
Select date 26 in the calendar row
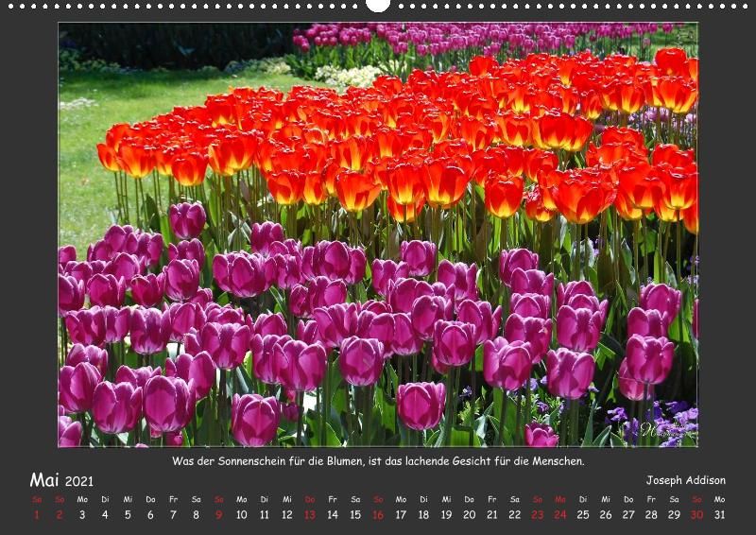coord(606,515)
